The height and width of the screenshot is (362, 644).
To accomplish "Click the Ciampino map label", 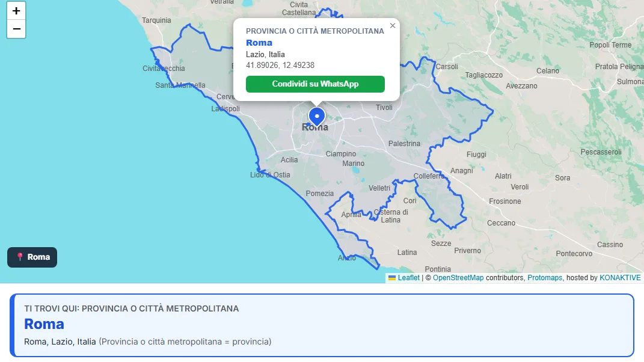I will pyautogui.click(x=340, y=154).
